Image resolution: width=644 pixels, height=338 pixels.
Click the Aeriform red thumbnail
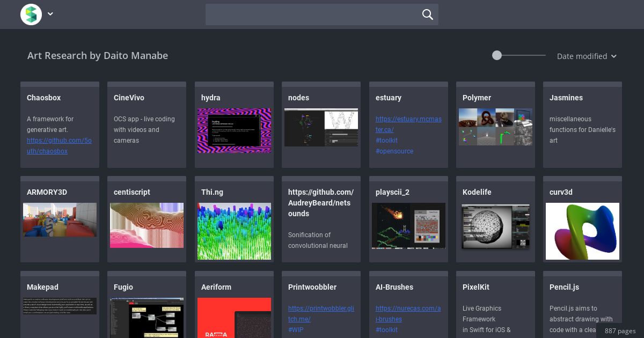pos(234,318)
